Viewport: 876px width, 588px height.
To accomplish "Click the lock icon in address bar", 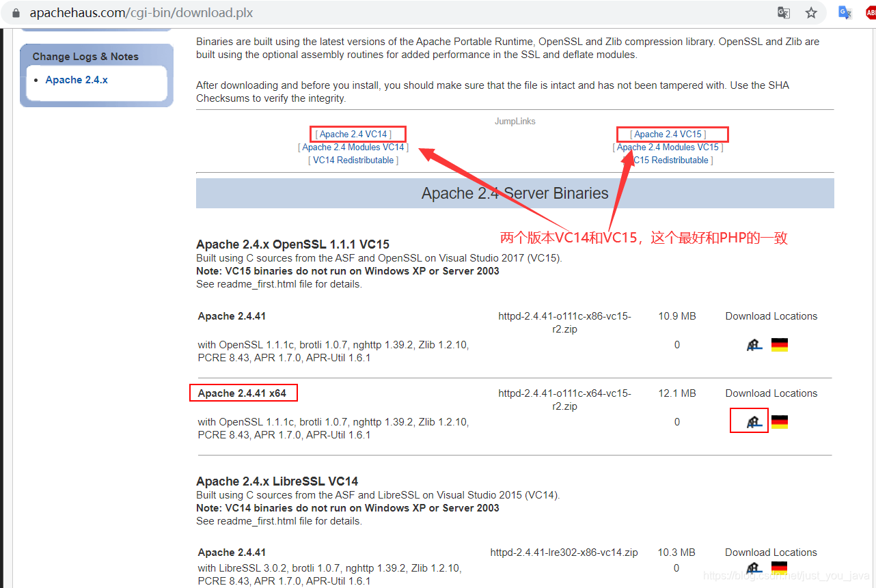I will pyautogui.click(x=16, y=13).
